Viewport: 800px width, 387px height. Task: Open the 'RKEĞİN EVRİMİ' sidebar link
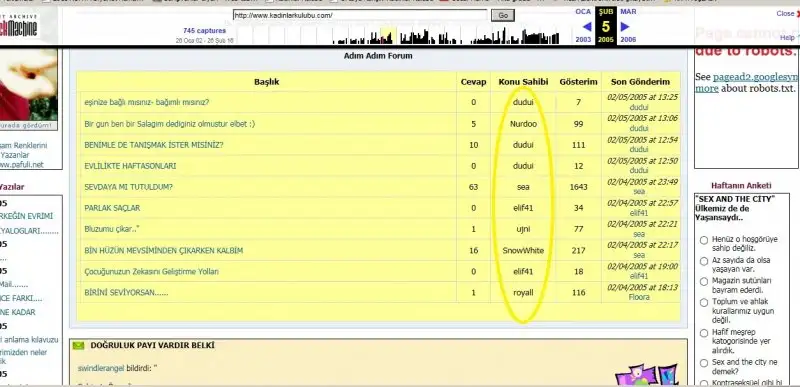click(27, 216)
